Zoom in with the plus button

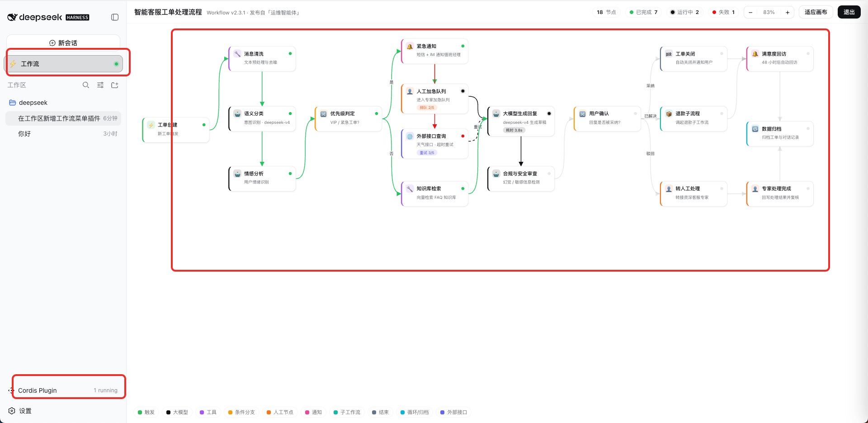pos(788,12)
